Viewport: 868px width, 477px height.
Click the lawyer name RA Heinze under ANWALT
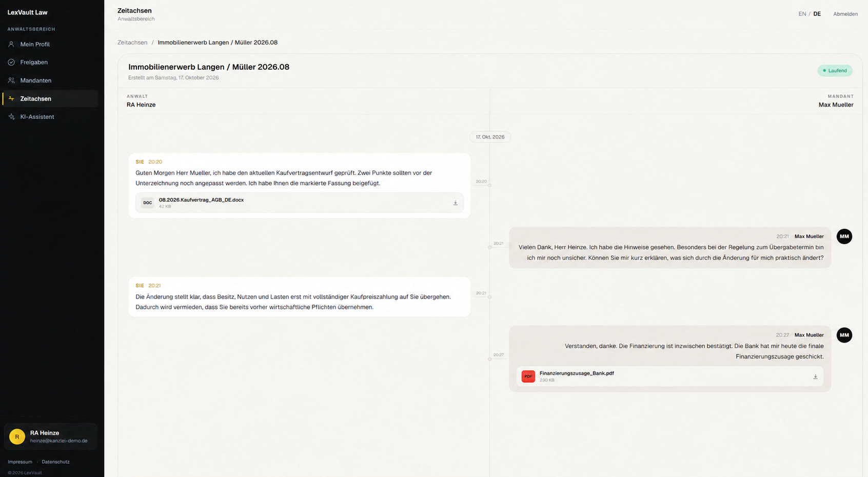click(x=141, y=105)
